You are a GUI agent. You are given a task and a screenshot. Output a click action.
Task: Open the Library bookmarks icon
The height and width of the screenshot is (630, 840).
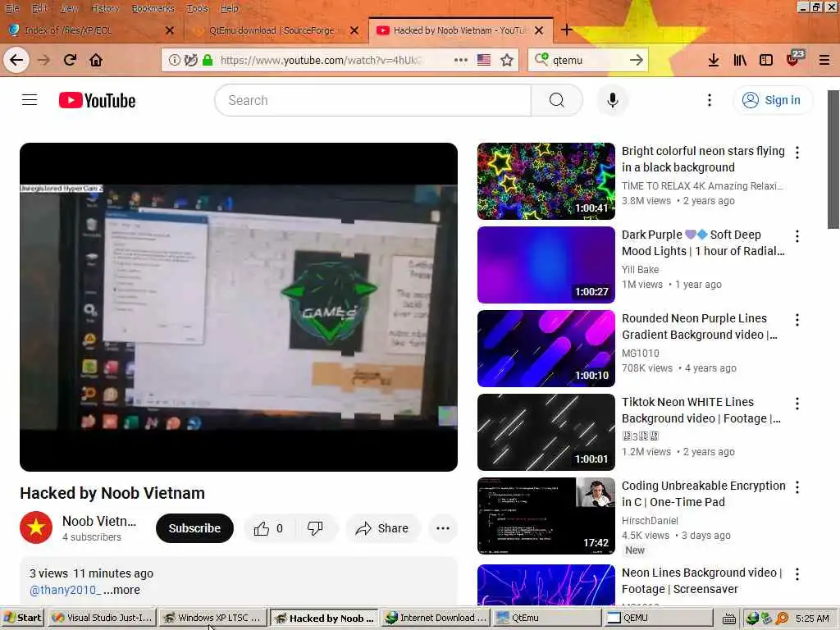(740, 60)
